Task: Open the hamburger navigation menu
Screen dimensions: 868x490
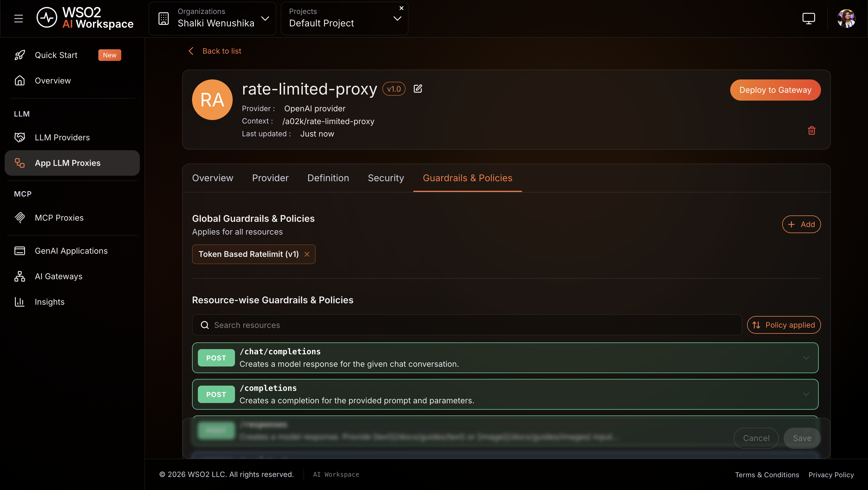Action: click(x=19, y=19)
